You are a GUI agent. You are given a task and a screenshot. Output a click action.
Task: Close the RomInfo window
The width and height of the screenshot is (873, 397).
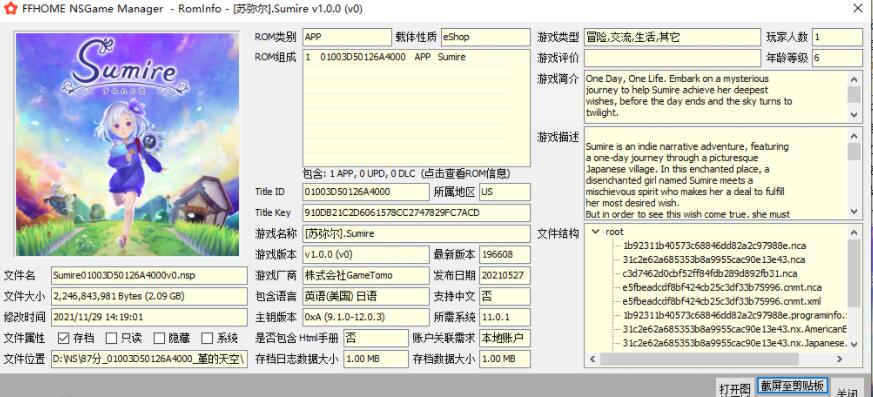click(858, 8)
